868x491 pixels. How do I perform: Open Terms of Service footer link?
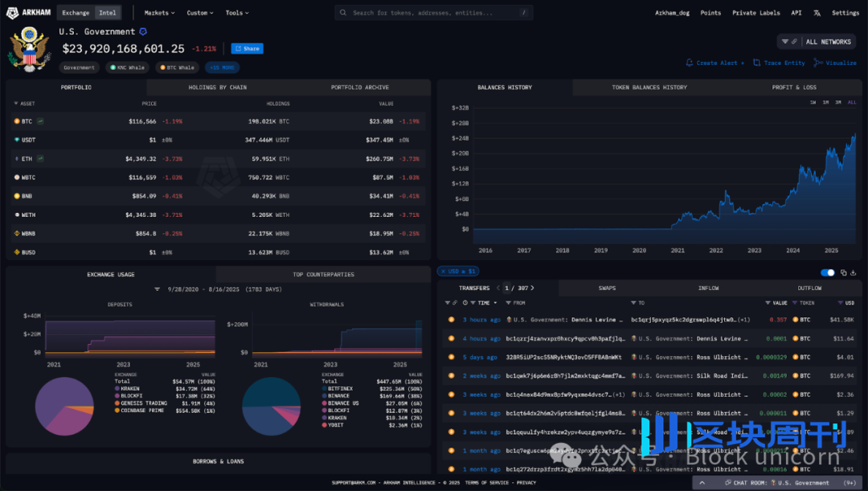pyautogui.click(x=486, y=483)
